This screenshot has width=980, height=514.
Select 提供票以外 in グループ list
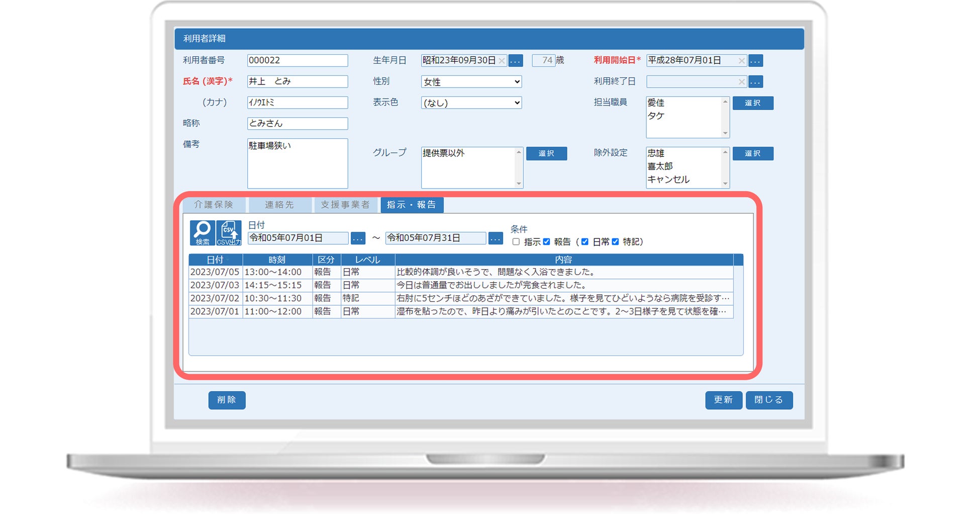[444, 153]
